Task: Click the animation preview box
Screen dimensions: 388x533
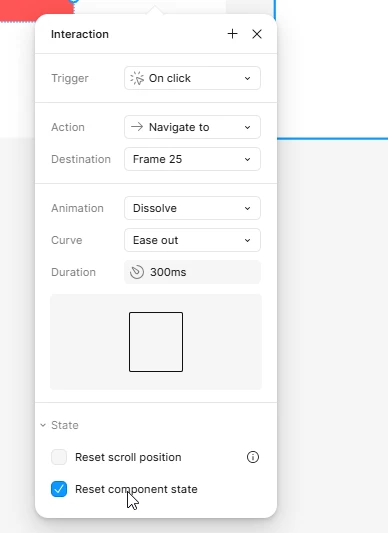Action: (156, 342)
